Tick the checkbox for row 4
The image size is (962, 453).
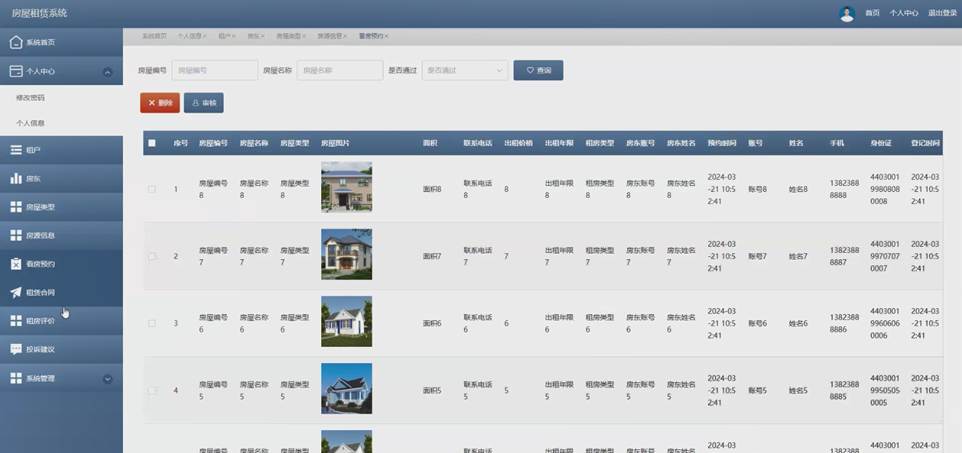(152, 390)
